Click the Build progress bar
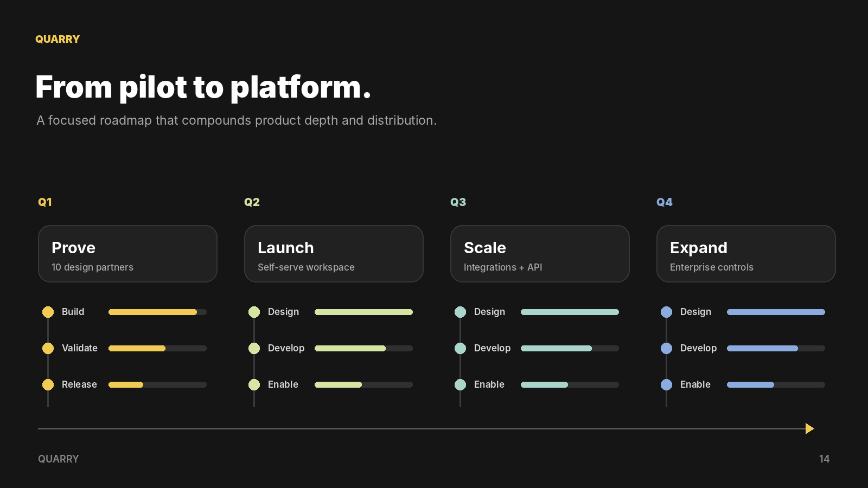Viewport: 868px width, 488px height. (x=157, y=312)
